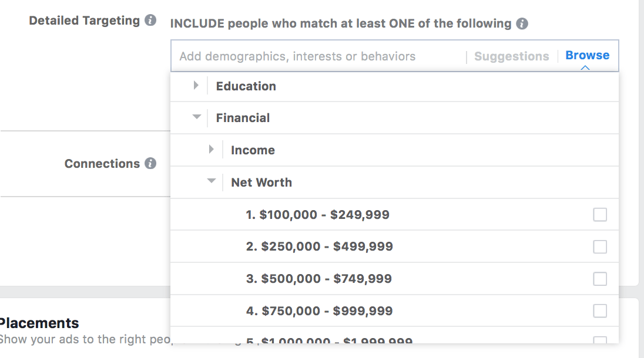This screenshot has height=358, width=644.
Task: Select the 4. $750,000 - $999,999 row text
Action: 319,311
